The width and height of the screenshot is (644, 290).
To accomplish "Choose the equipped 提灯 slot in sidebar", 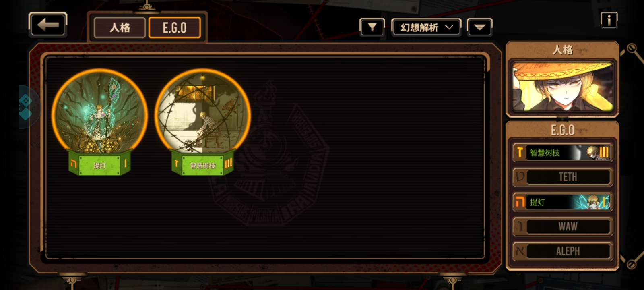I will [562, 202].
